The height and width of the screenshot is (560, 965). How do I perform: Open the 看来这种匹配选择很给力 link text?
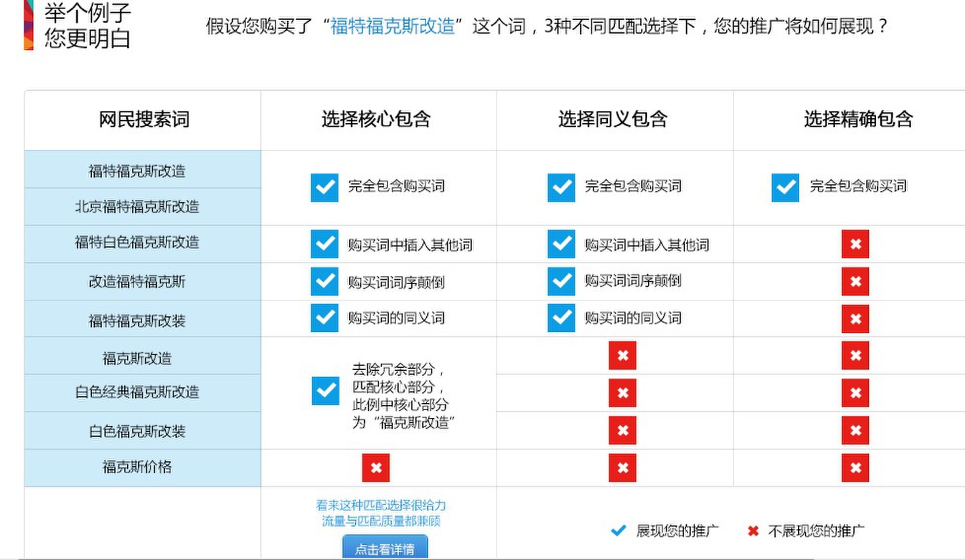[x=381, y=505]
